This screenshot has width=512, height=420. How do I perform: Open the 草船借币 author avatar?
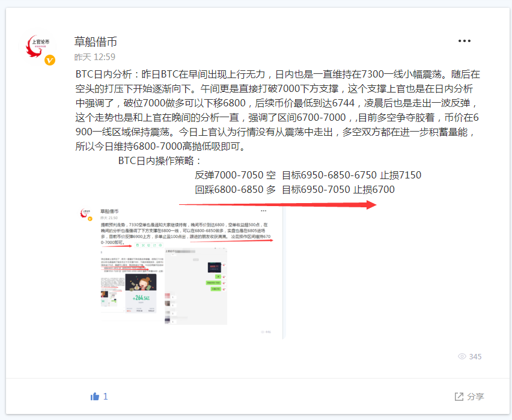pos(38,47)
